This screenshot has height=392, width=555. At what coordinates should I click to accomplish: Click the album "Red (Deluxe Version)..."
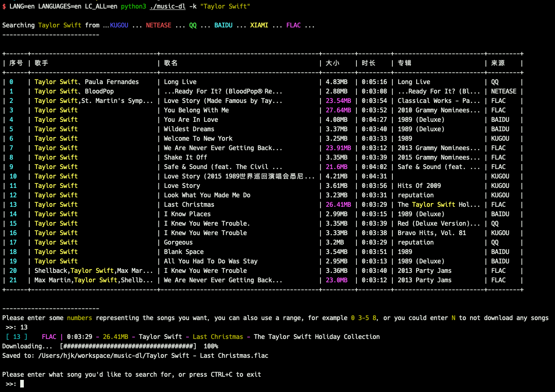pos(439,223)
